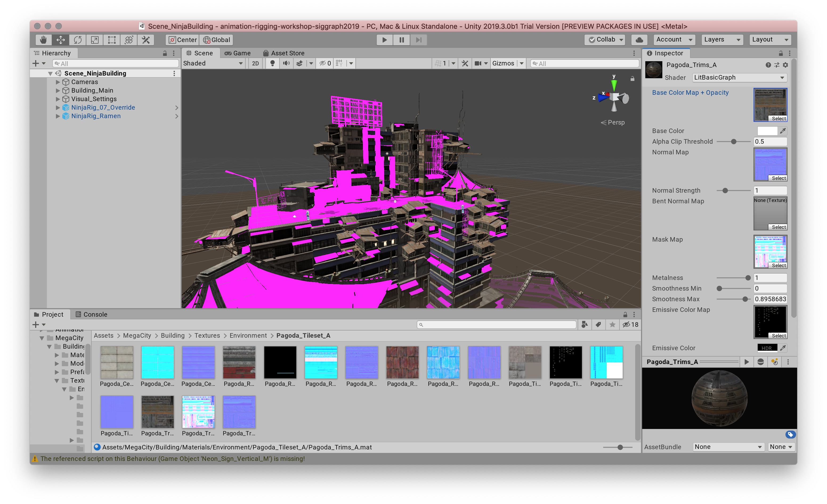Toggle pivot Center button
827x504 pixels.
point(183,40)
